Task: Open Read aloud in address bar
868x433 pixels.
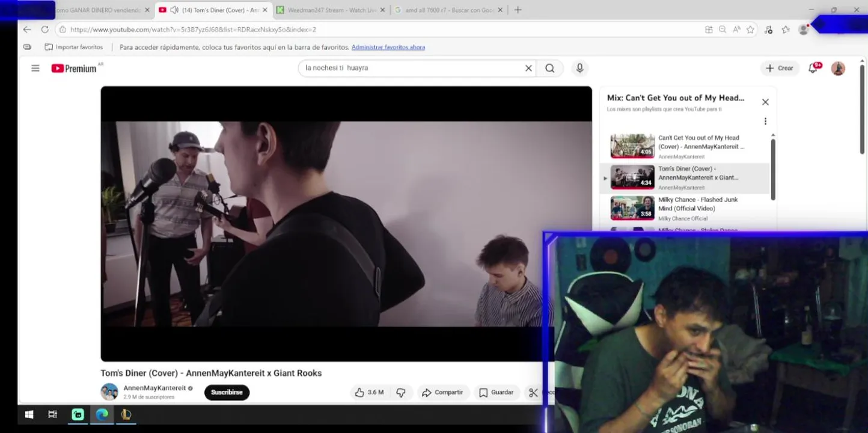Action: (736, 29)
